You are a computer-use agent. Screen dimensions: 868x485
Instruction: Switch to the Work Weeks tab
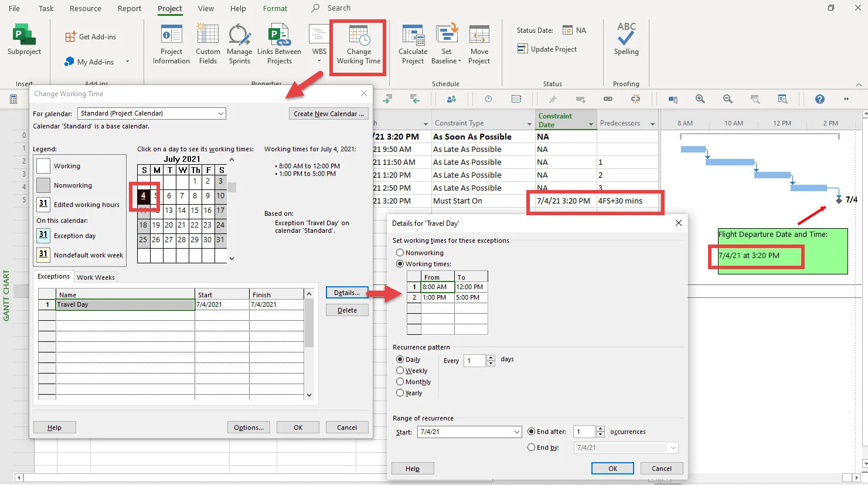tap(96, 277)
